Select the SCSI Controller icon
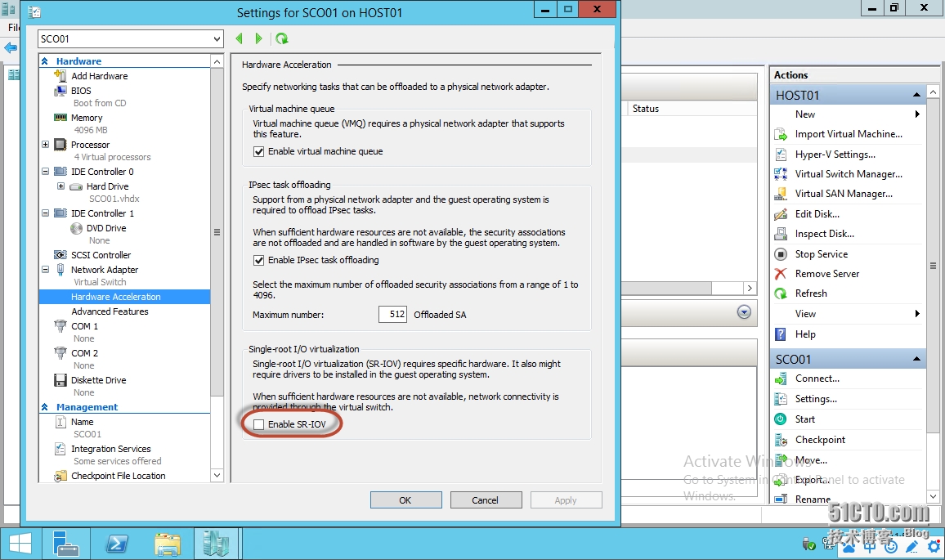 click(x=60, y=255)
